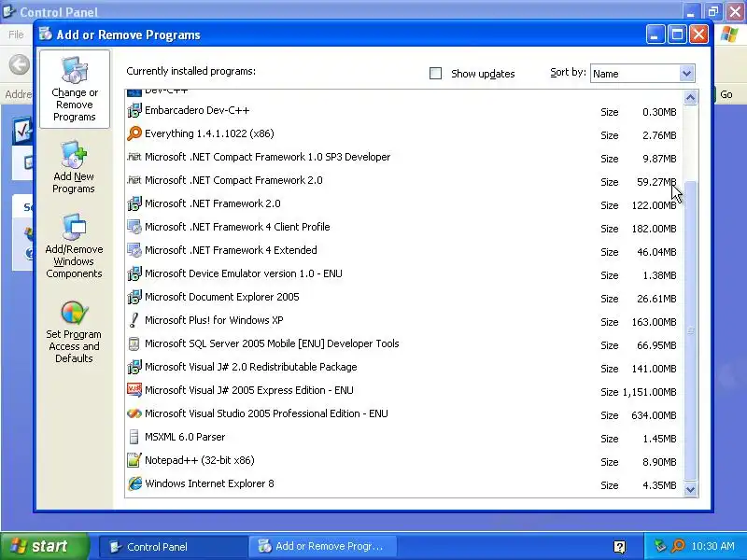Select MSXML 6.0 Parser entry
Image resolution: width=747 pixels, height=560 pixels.
404,438
